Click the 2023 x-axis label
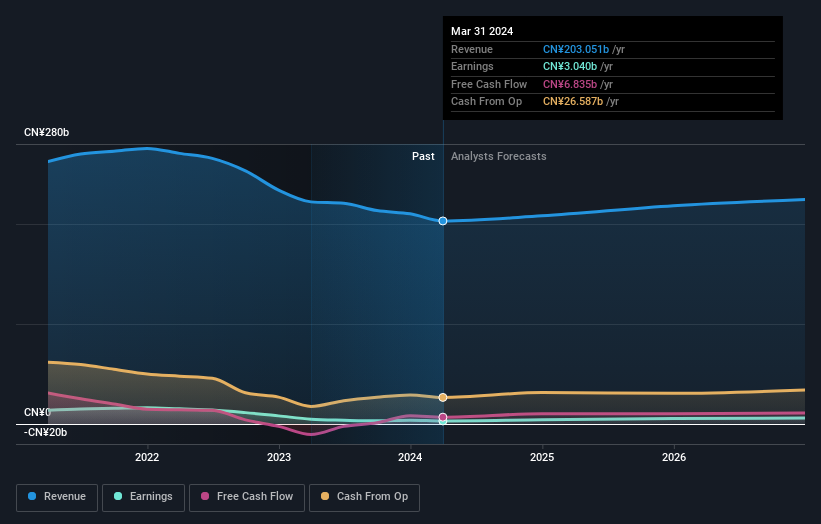Screen dimensions: 821x524 (x=279, y=457)
